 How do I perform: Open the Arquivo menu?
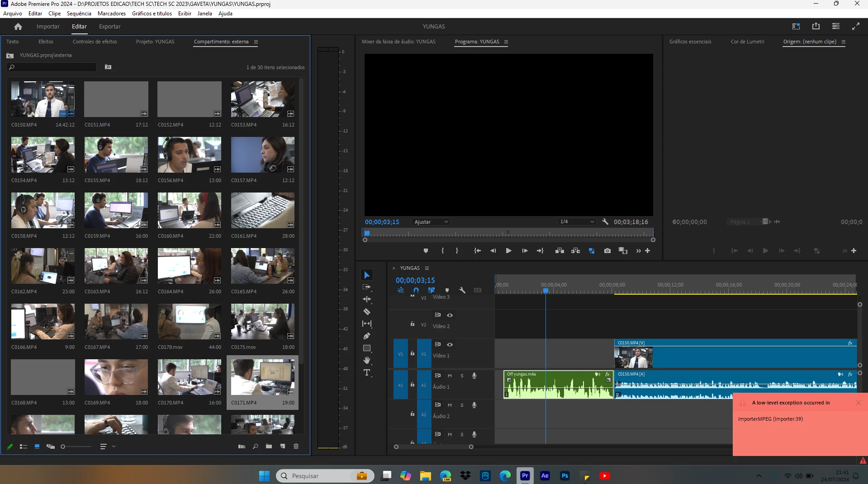point(13,14)
